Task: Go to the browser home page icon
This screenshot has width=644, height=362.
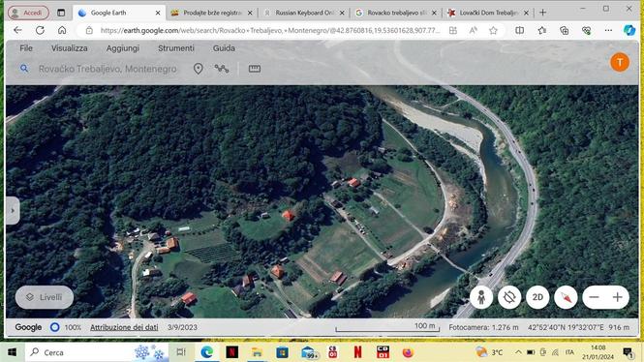Action: 62,30
